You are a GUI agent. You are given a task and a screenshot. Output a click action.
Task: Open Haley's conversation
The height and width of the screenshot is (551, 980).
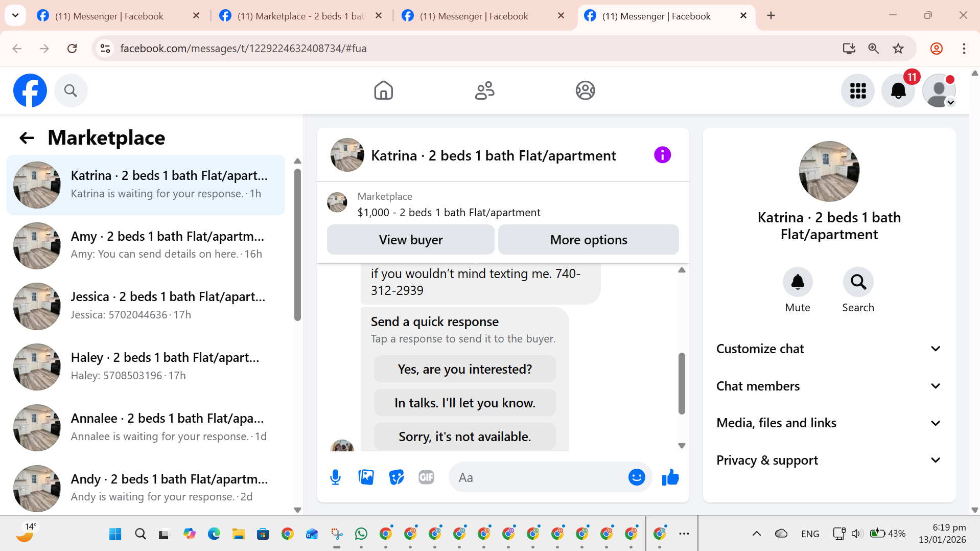[x=146, y=366]
